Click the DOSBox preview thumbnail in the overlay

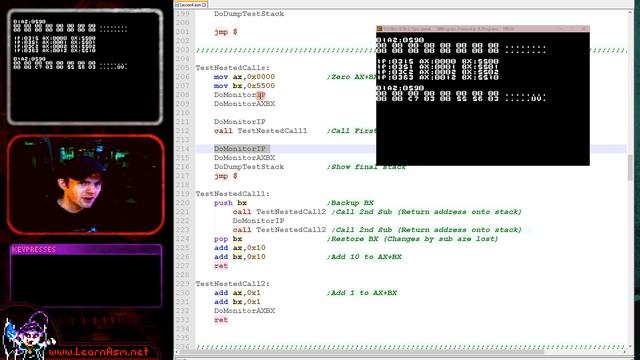click(85, 67)
